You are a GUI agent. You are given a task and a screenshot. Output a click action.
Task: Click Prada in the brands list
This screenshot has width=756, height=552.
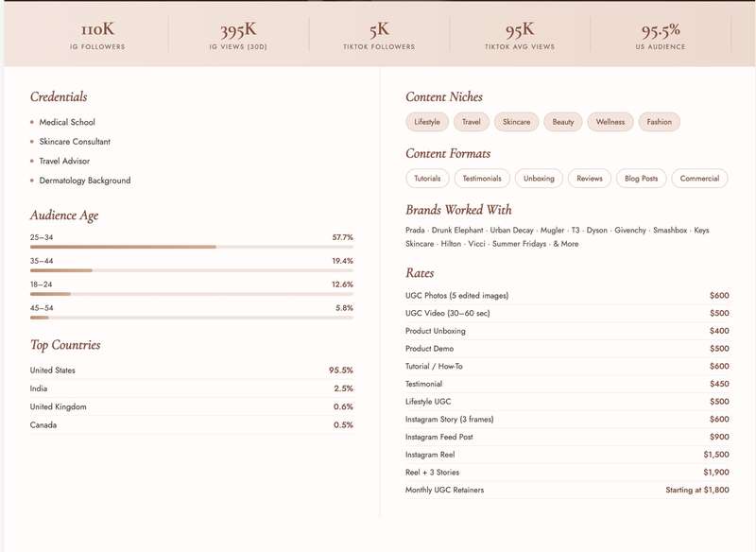pyautogui.click(x=415, y=231)
